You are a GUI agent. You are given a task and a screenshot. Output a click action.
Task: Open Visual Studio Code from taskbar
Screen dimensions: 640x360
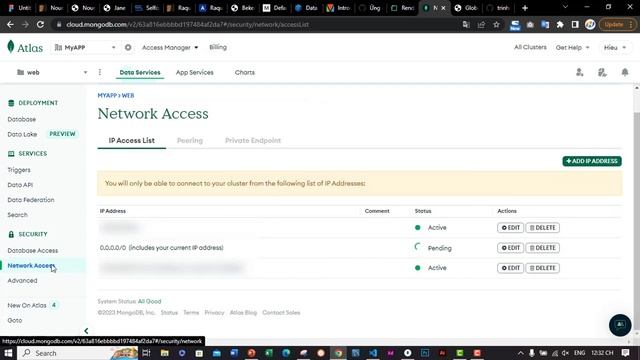(373, 353)
